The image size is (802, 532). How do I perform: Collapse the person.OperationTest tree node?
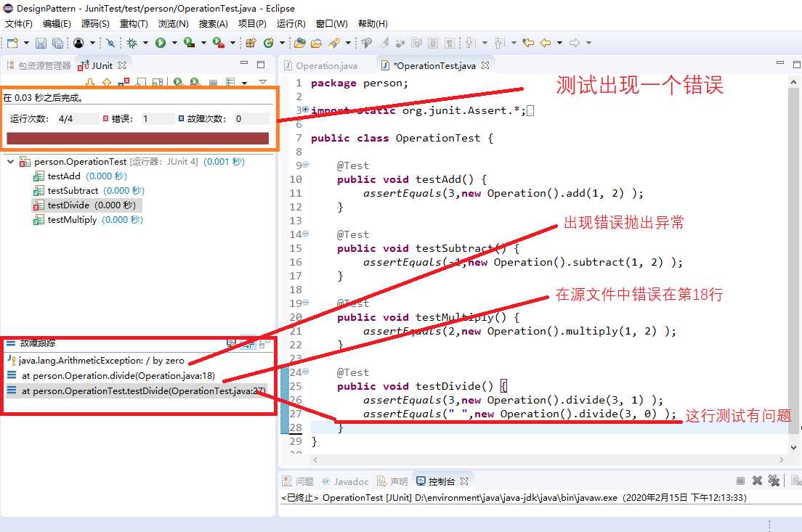tap(10, 162)
